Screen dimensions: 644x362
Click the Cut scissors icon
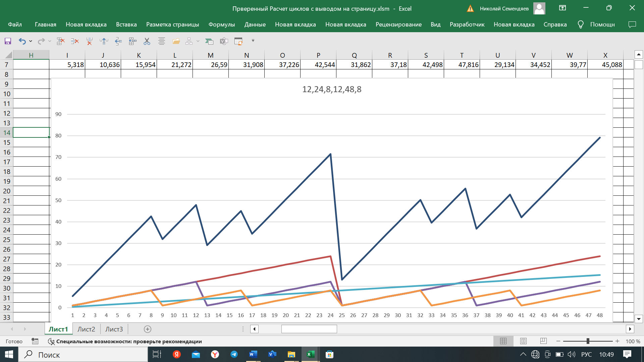147,41
